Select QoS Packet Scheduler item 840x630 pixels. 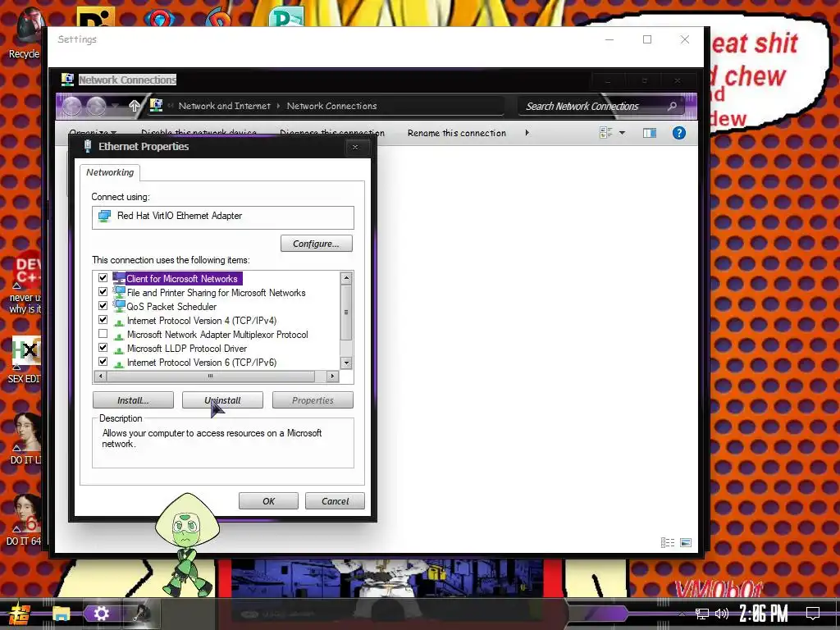click(x=171, y=307)
